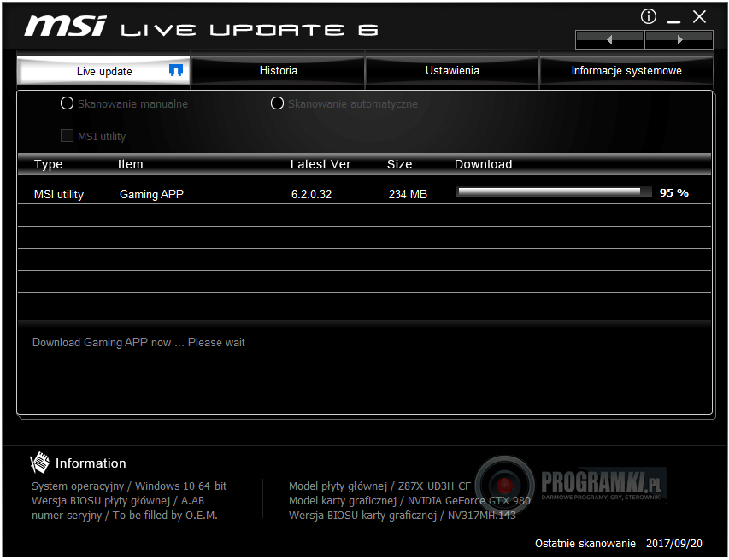Screen dimensions: 729x560
Task: Click the MSI utility type cell
Action: (x=59, y=194)
